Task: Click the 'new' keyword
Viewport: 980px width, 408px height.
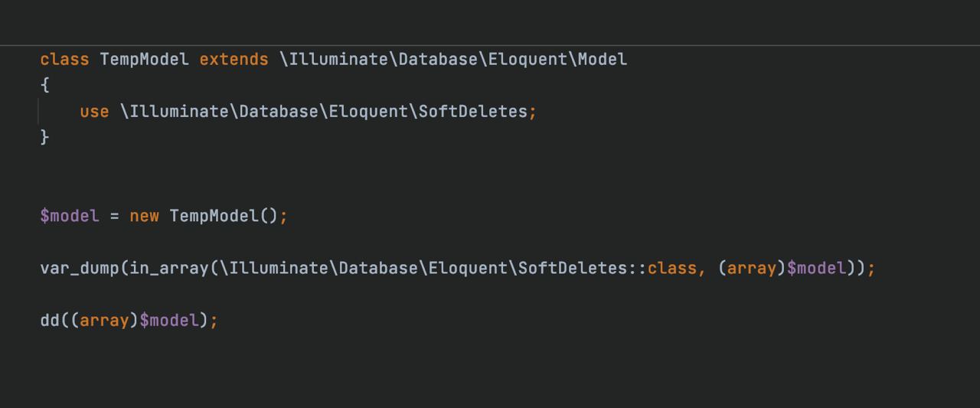Action: pos(144,216)
